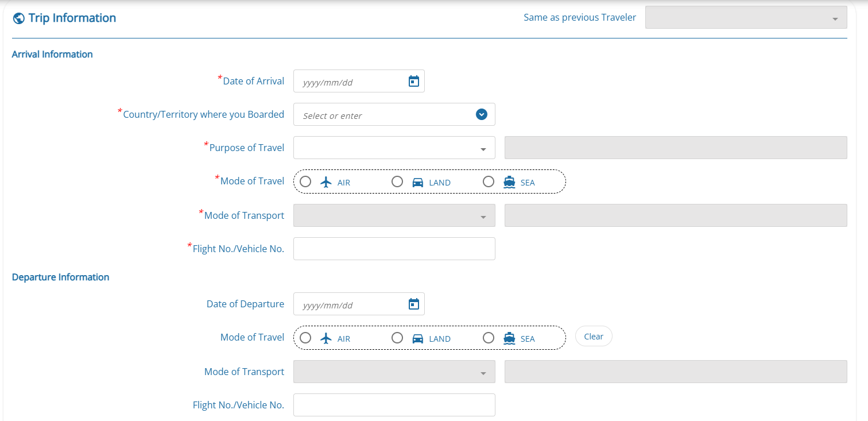868x421 pixels.
Task: Click the globe icon beside Trip Information
Action: [18, 18]
